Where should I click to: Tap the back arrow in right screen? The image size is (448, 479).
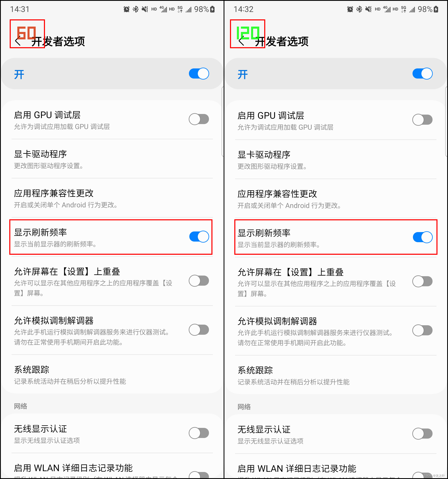[241, 41]
